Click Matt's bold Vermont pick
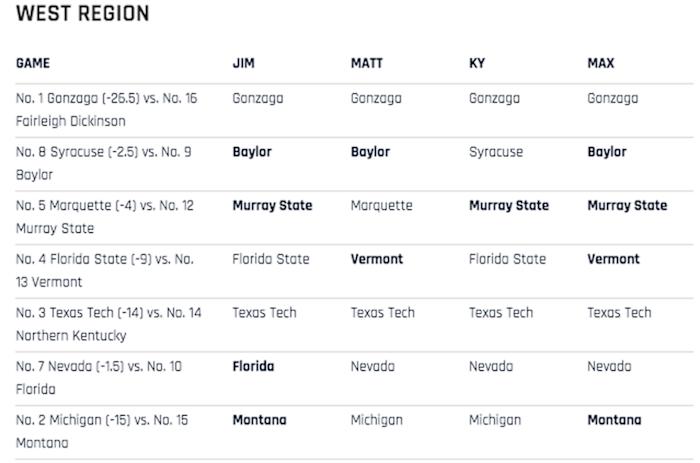The image size is (700, 463). [x=376, y=259]
